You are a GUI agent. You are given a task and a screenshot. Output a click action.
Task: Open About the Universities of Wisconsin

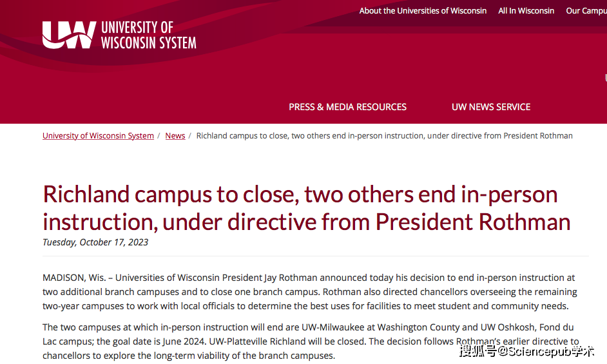[x=423, y=11]
